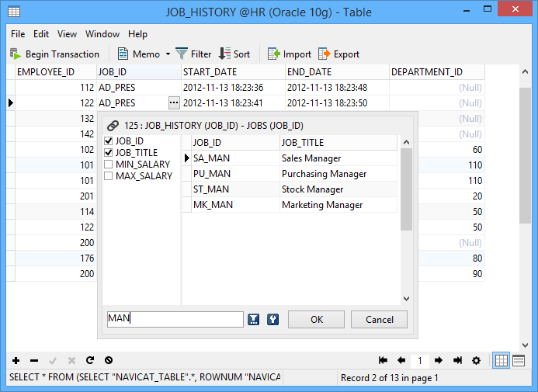Click the page number field
This screenshot has width=538, height=392.
tap(420, 360)
